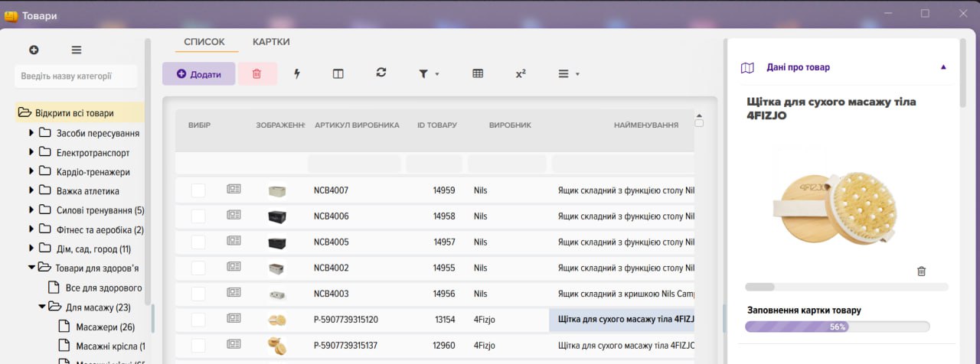The width and height of the screenshot is (980, 364).
Task: Collapse the Дані про товар panel
Action: coord(943,67)
